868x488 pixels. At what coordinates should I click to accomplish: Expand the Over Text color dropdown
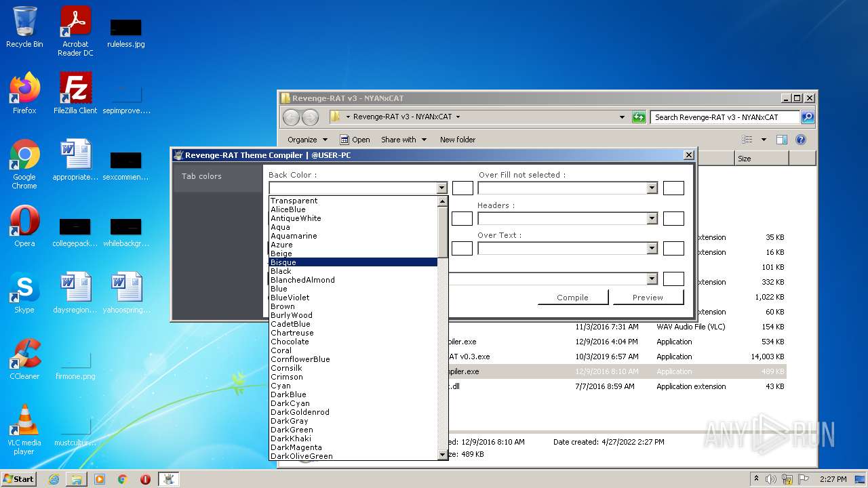click(x=652, y=249)
